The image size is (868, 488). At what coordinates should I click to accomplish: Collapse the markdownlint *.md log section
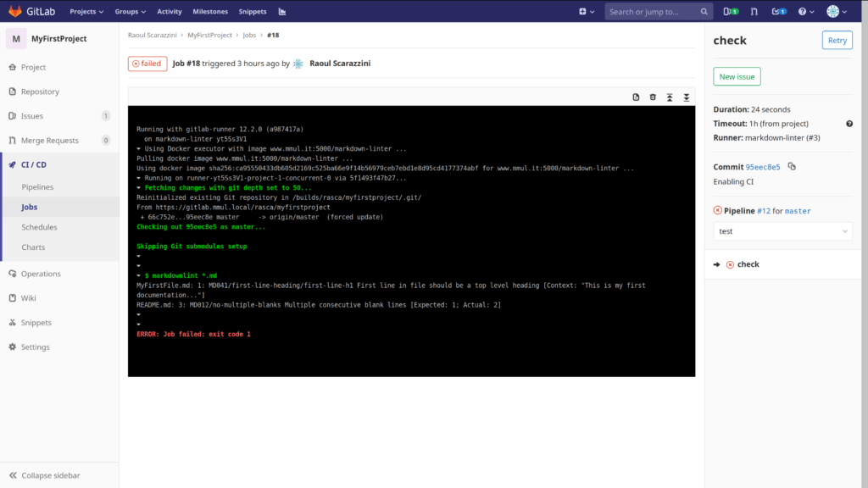139,275
